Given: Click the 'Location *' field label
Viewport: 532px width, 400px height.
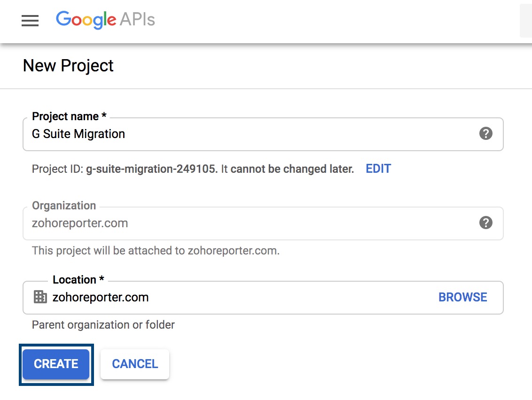Looking at the screenshot, I should [78, 280].
